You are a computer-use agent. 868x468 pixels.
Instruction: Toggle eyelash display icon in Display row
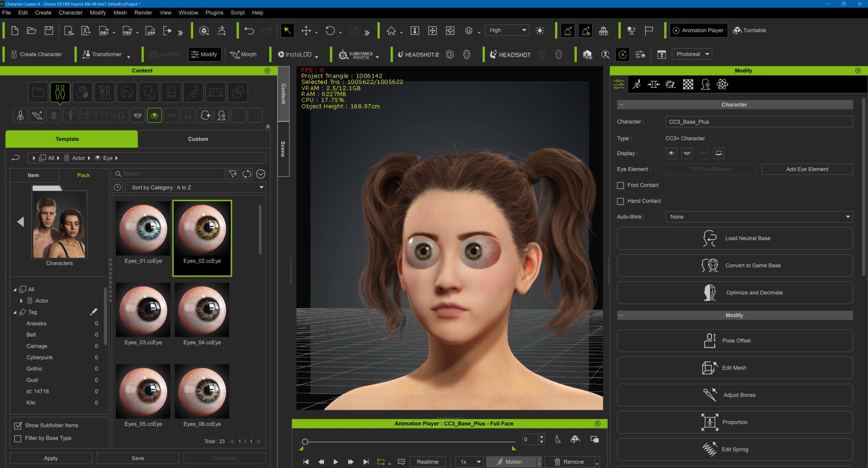click(719, 153)
